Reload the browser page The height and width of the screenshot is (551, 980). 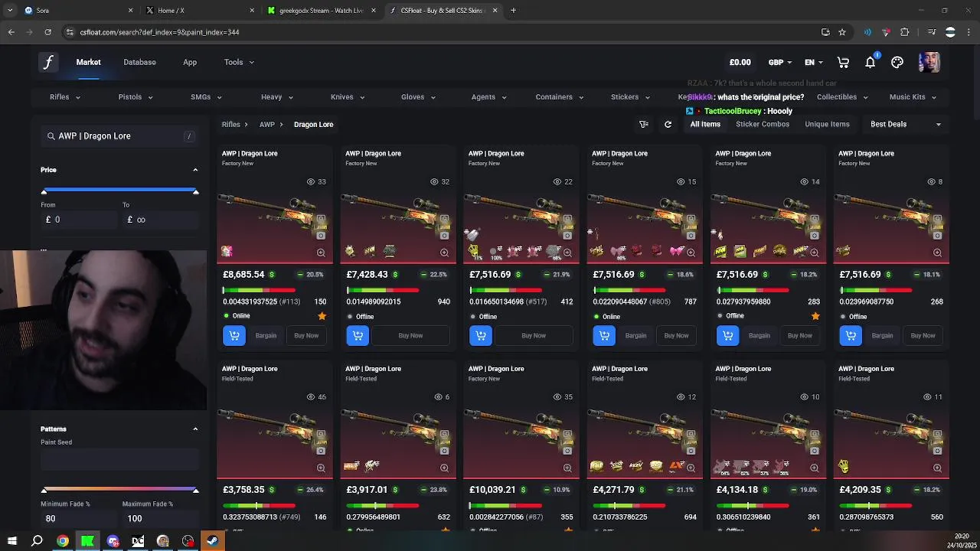pyautogui.click(x=47, y=32)
